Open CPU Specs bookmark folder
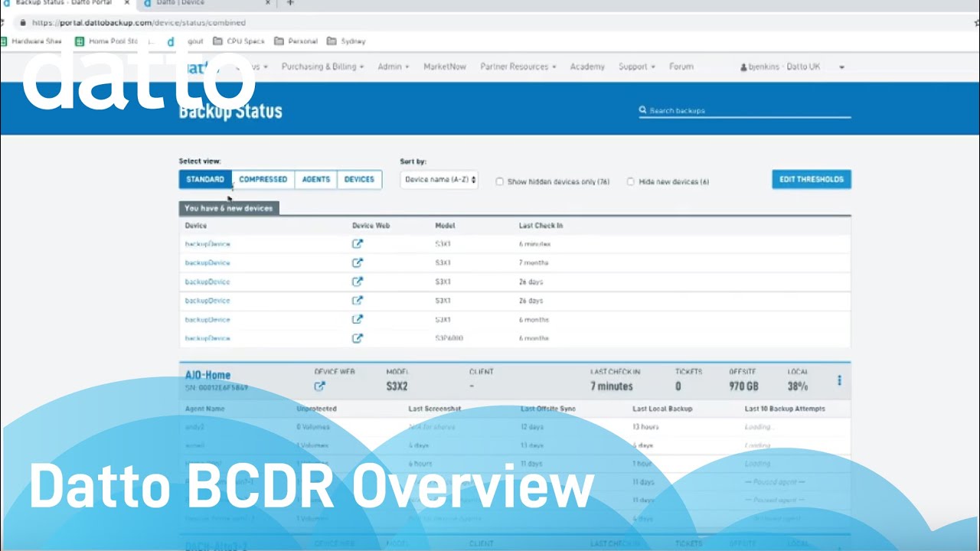 click(239, 41)
